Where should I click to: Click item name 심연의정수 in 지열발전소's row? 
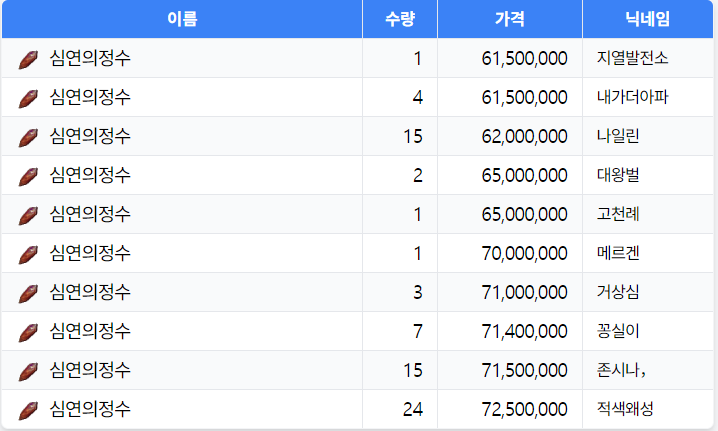pyautogui.click(x=90, y=58)
